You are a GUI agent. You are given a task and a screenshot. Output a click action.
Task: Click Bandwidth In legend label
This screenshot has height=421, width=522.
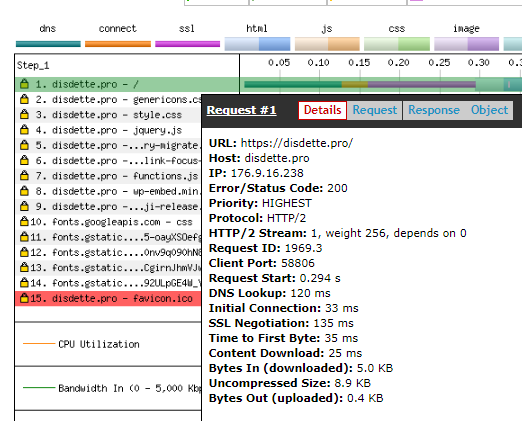coord(130,388)
